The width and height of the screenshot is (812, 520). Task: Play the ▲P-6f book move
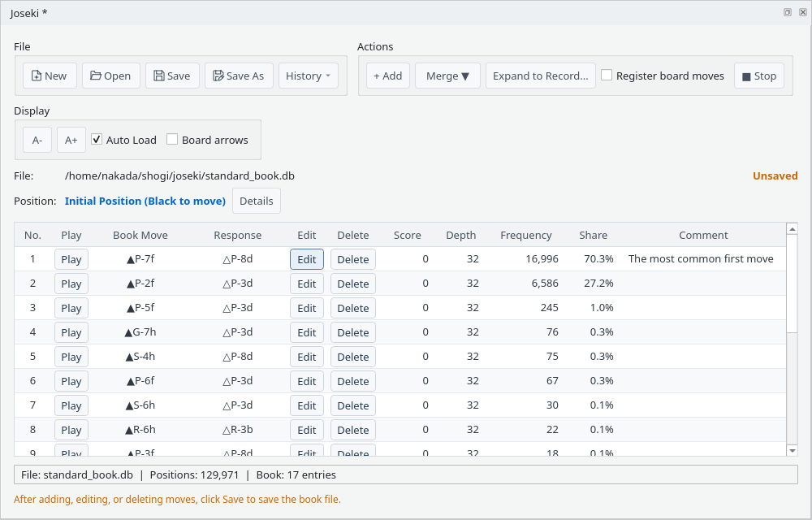(71, 381)
